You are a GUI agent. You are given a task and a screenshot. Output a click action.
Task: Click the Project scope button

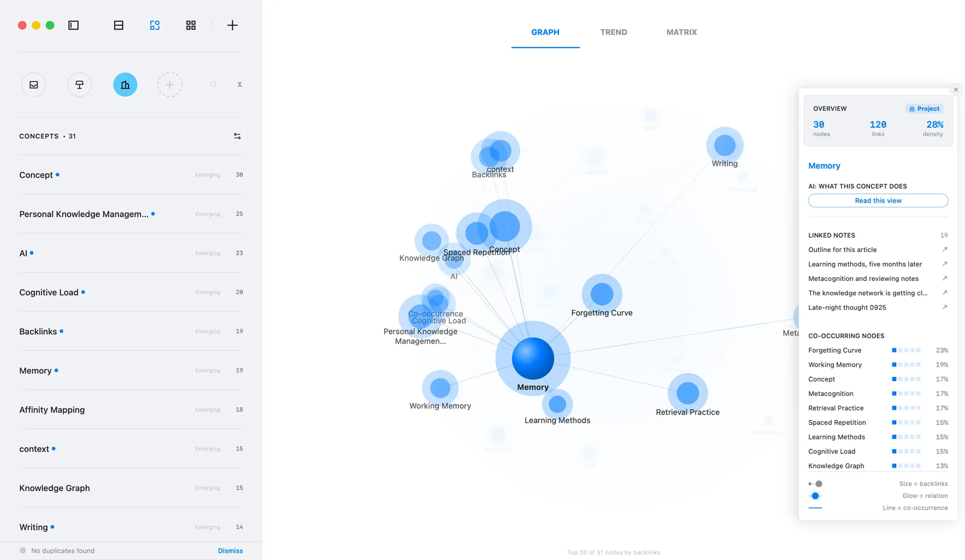click(924, 109)
